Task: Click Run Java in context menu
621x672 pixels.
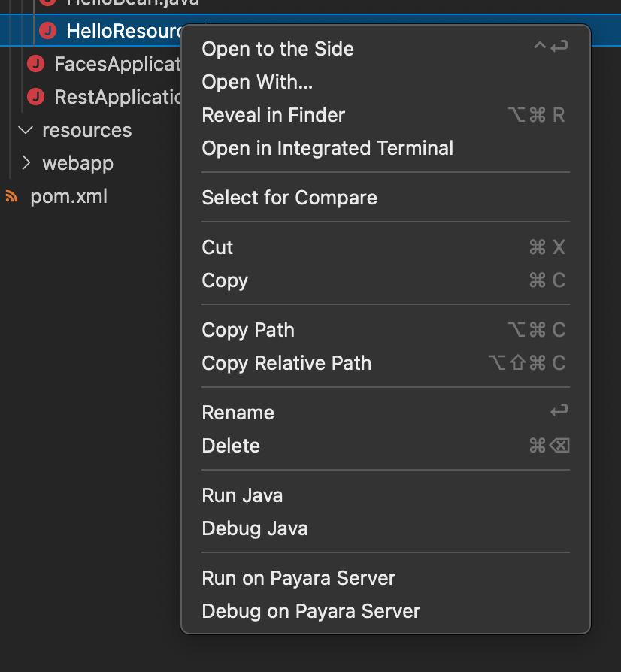Action: (x=242, y=495)
